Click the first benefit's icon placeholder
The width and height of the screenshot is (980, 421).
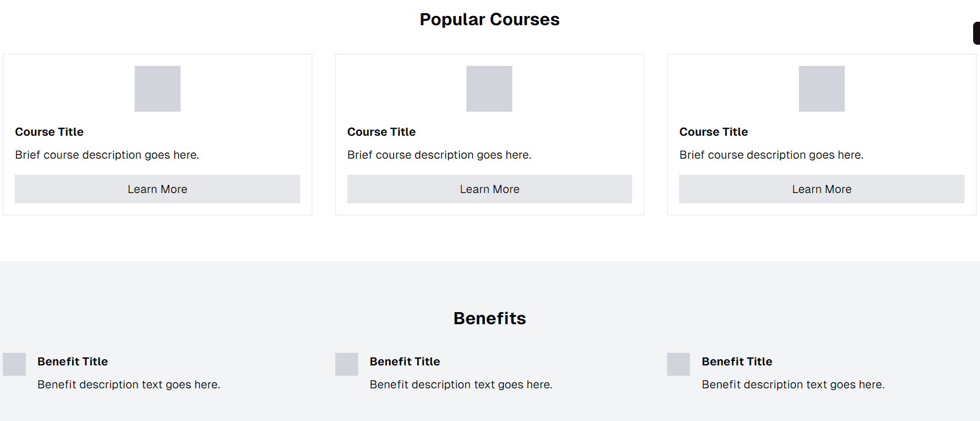click(14, 364)
